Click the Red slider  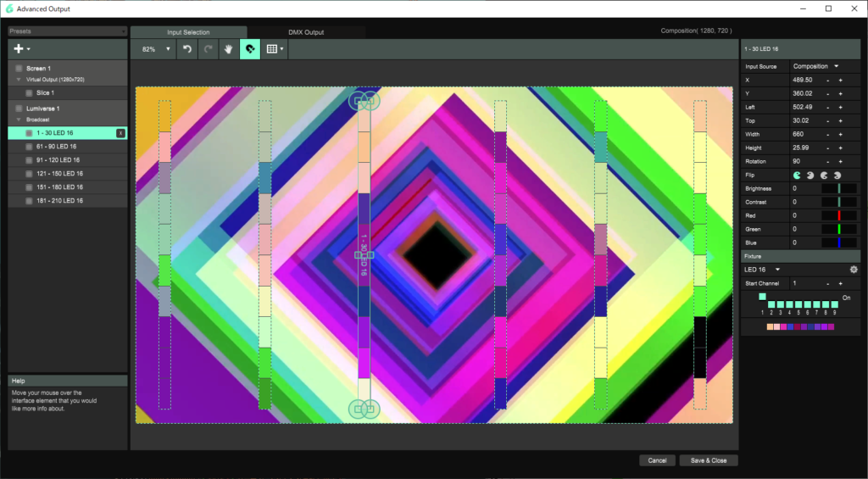(x=838, y=216)
